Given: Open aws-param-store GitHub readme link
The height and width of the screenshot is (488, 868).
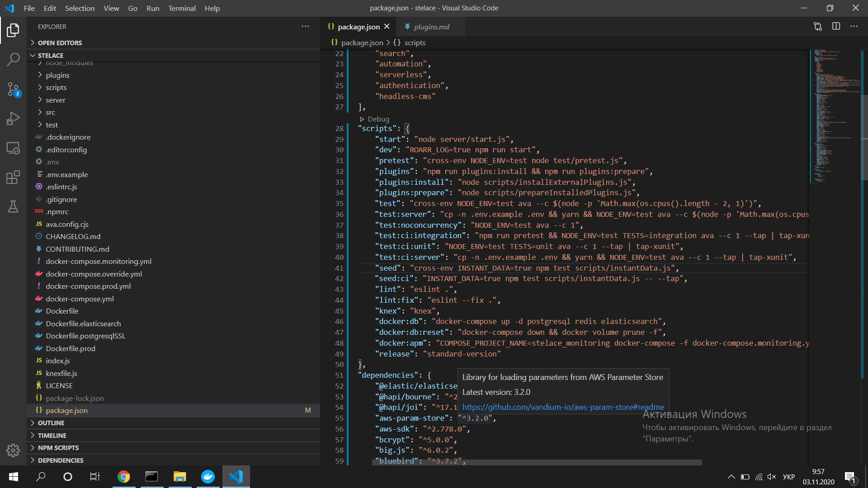Looking at the screenshot, I should (x=563, y=407).
